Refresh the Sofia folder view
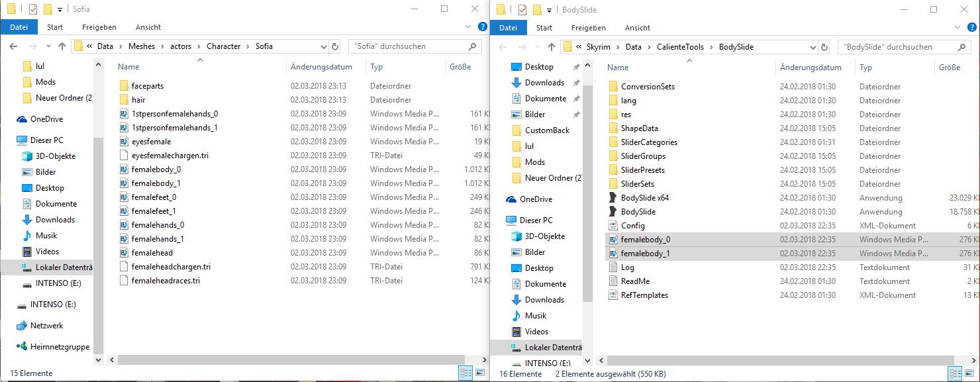980x382 pixels. 335,46
